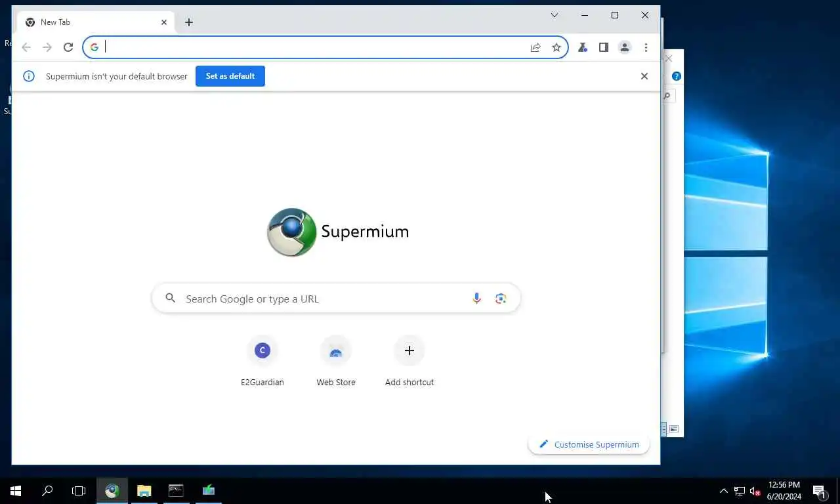The width and height of the screenshot is (840, 504).
Task: Show hidden tray icons chevron
Action: (x=724, y=491)
